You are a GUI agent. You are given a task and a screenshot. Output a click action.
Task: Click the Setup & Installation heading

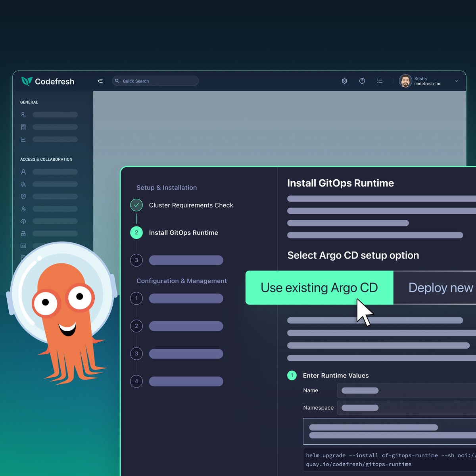coord(167,188)
